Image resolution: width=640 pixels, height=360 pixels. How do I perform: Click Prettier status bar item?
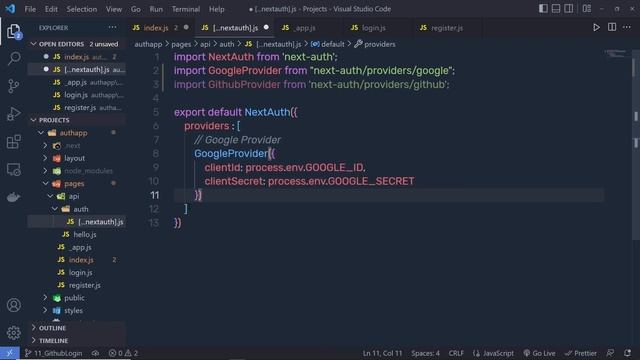pos(580,353)
